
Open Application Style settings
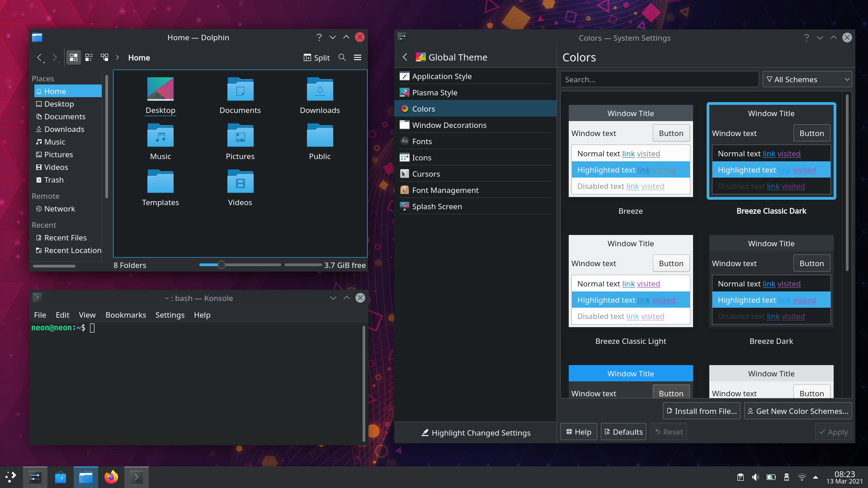pos(475,76)
